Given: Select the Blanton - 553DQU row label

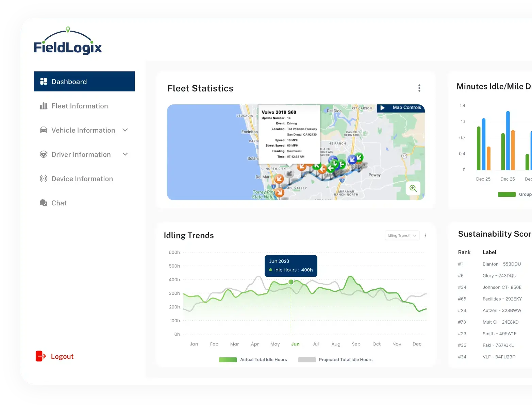Looking at the screenshot, I should pyautogui.click(x=501, y=264).
